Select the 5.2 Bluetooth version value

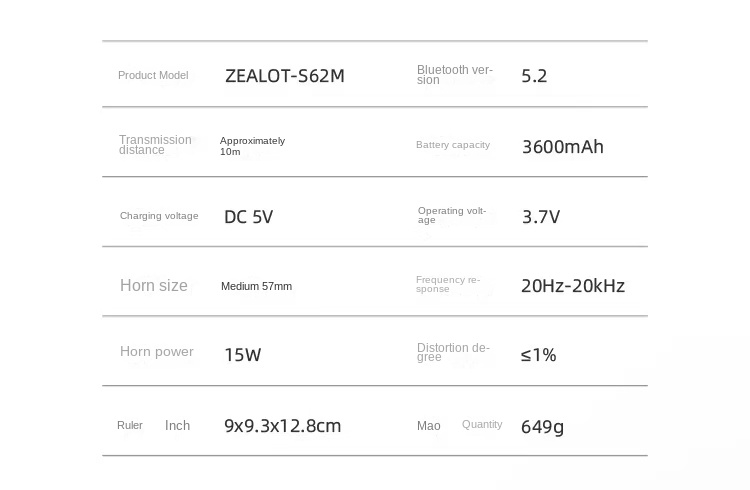coord(534,76)
